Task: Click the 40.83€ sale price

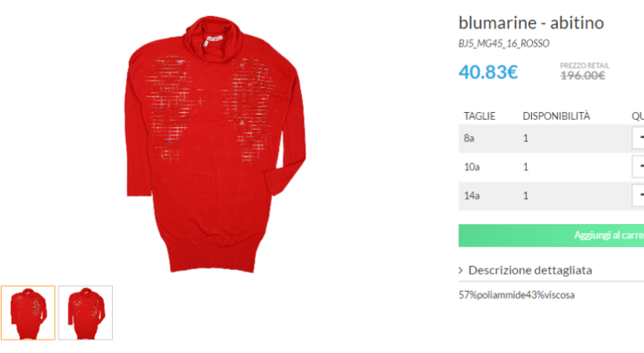Action: click(488, 72)
